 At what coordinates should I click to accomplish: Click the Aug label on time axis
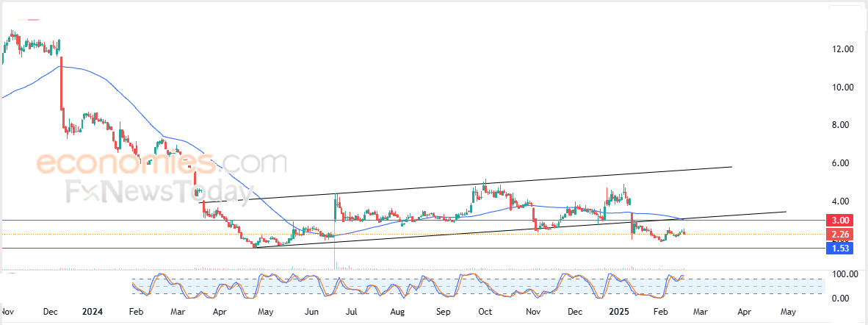pos(399,312)
